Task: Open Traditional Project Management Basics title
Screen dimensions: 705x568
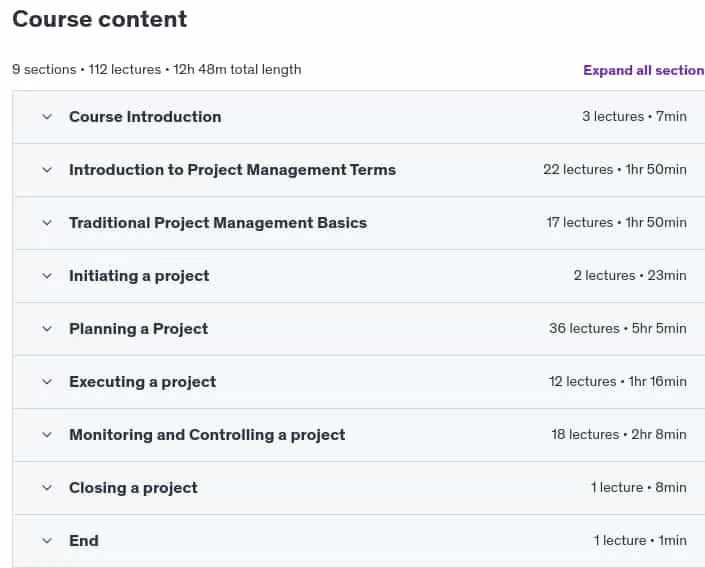Action: (x=218, y=223)
